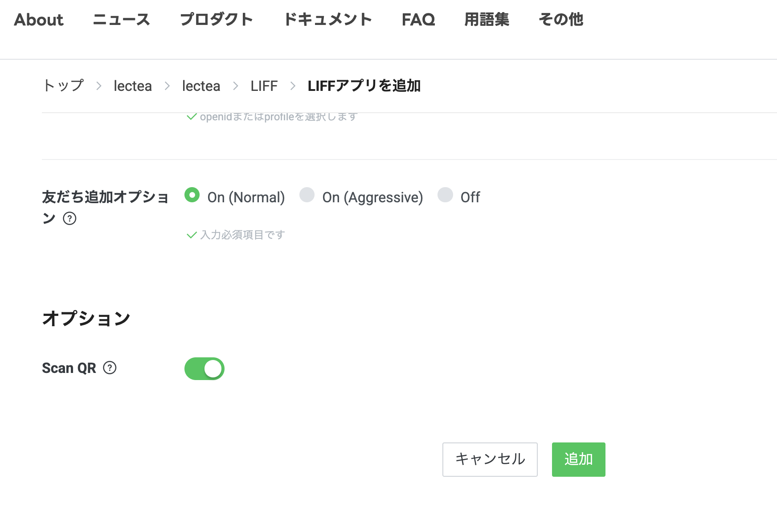Open the ドキュメント menu item
The image size is (777, 532).
coord(329,20)
